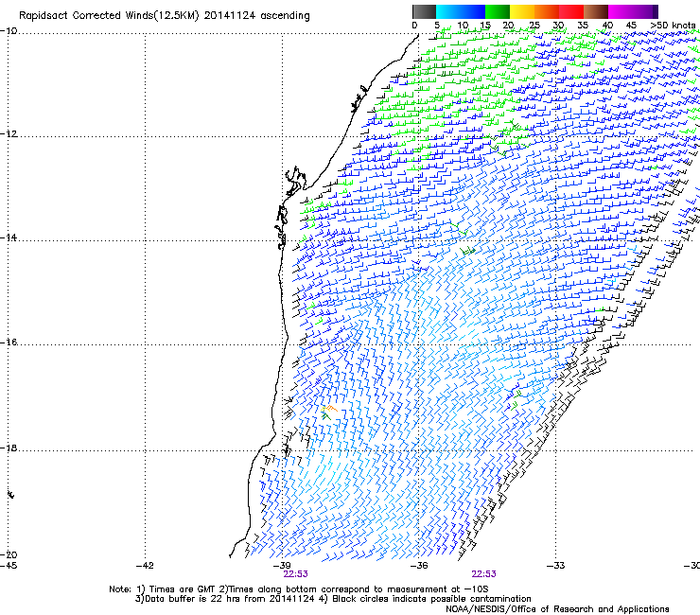Click the green 15-20 knots legend segment

[498, 11]
